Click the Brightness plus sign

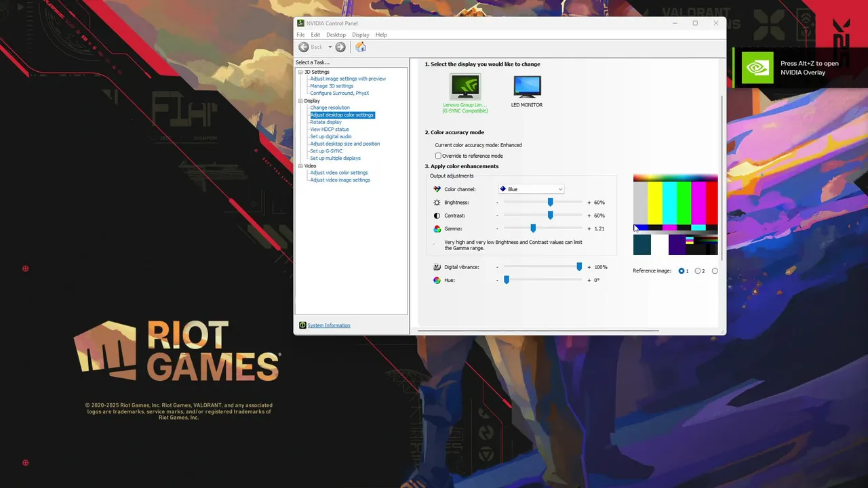pyautogui.click(x=589, y=203)
